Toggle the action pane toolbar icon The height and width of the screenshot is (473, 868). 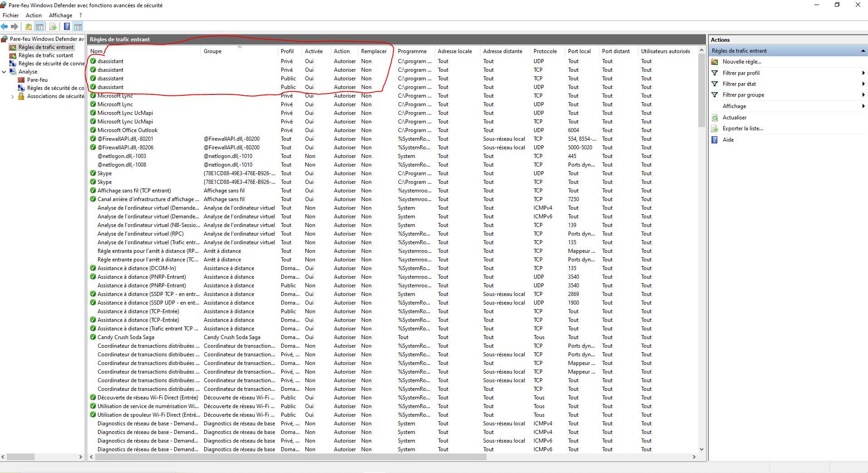(78, 27)
